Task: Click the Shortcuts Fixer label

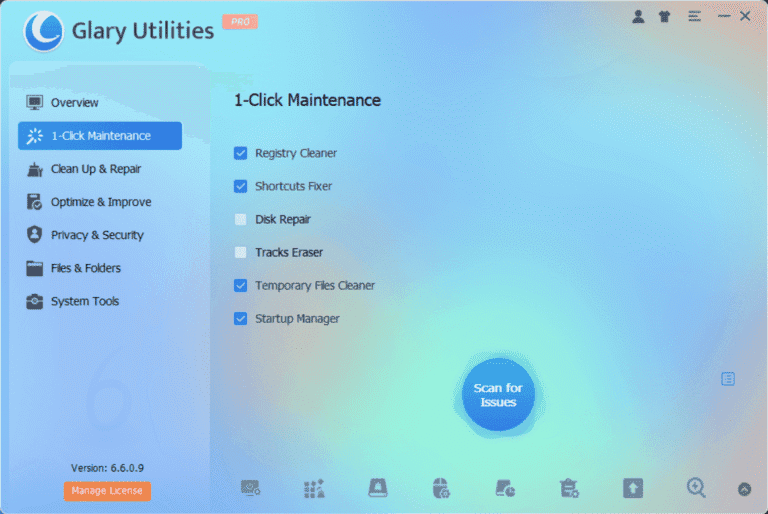Action: 293,186
